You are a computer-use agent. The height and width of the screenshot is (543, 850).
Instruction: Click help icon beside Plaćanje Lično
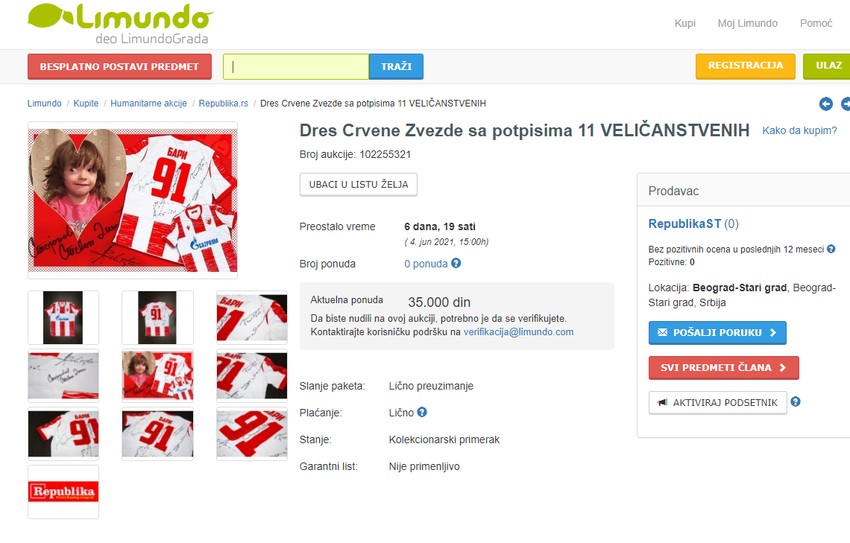coord(422,412)
